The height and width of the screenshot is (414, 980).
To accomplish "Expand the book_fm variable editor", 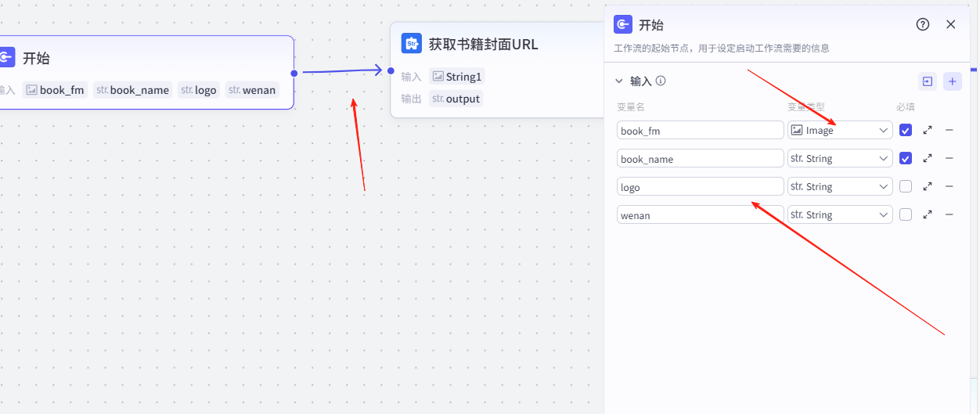I will [x=928, y=131].
